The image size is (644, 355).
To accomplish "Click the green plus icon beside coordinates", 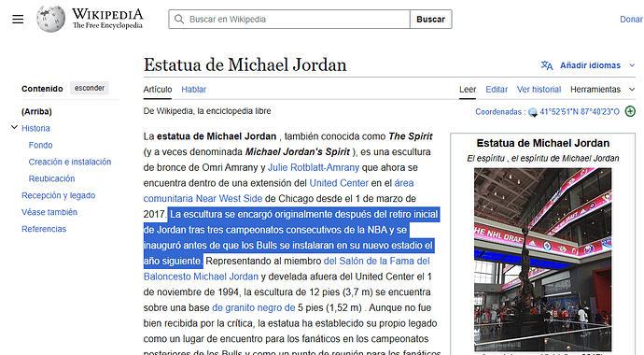I will coord(630,111).
